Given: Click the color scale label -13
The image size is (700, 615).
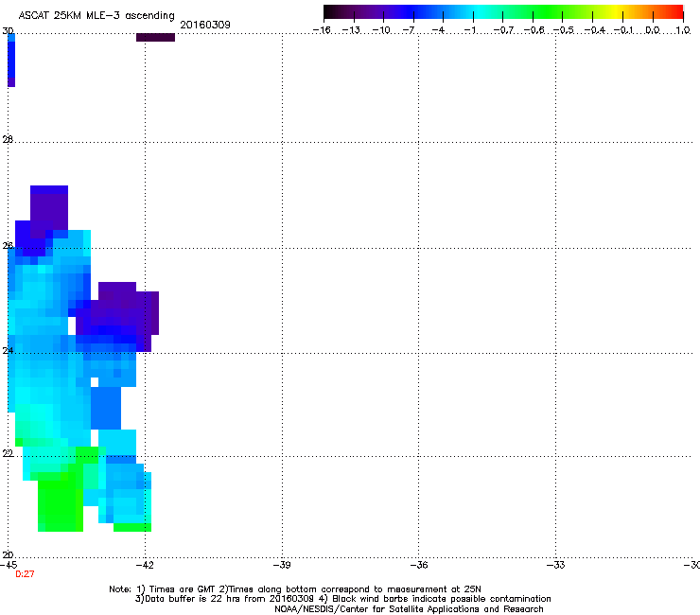Looking at the screenshot, I should (351, 30).
